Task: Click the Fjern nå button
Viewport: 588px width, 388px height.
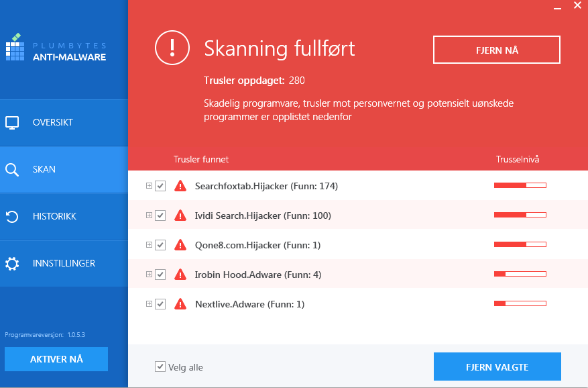Action: [x=497, y=50]
